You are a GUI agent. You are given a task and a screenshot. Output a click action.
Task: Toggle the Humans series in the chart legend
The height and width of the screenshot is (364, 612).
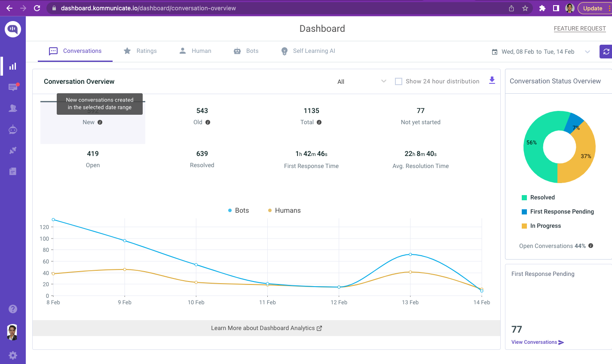tap(284, 210)
